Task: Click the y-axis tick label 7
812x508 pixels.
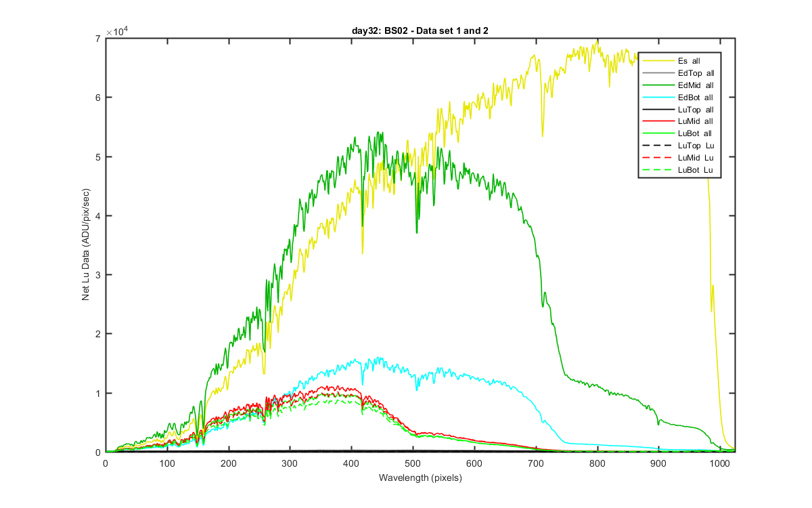Action: (99, 39)
